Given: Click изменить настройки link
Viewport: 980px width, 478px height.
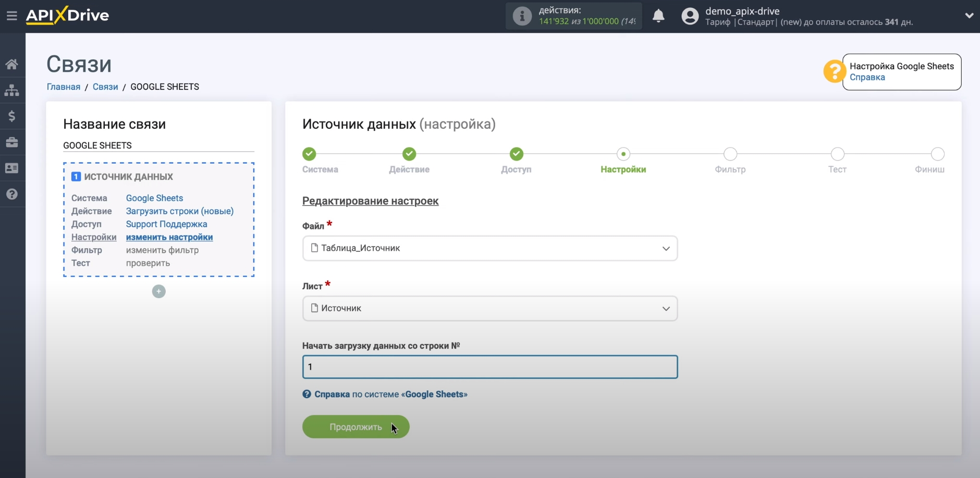Looking at the screenshot, I should click(169, 237).
